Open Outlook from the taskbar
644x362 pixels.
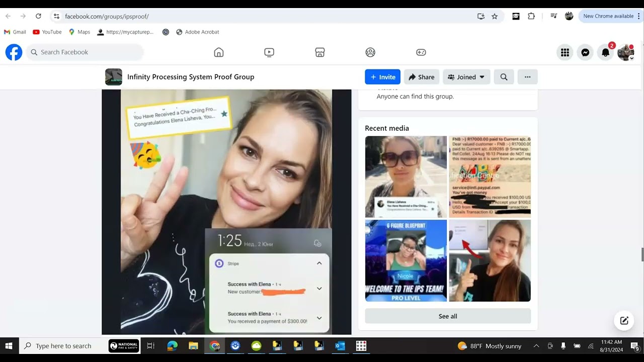340,346
